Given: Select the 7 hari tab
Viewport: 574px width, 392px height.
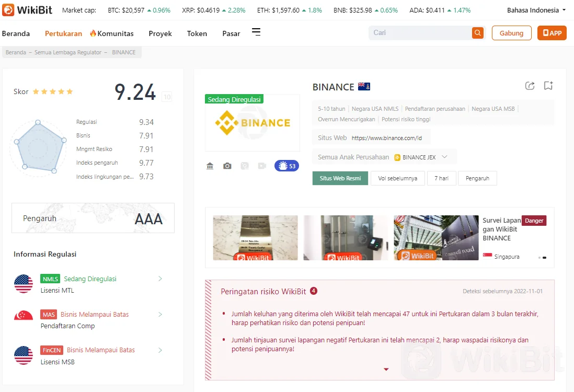Looking at the screenshot, I should click(x=442, y=178).
